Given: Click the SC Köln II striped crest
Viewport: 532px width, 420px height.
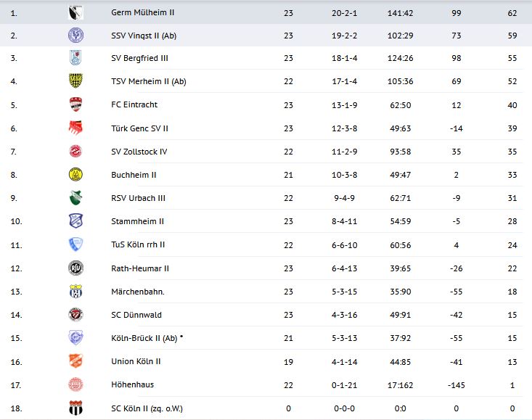Looking at the screenshot, I should coord(75,408).
